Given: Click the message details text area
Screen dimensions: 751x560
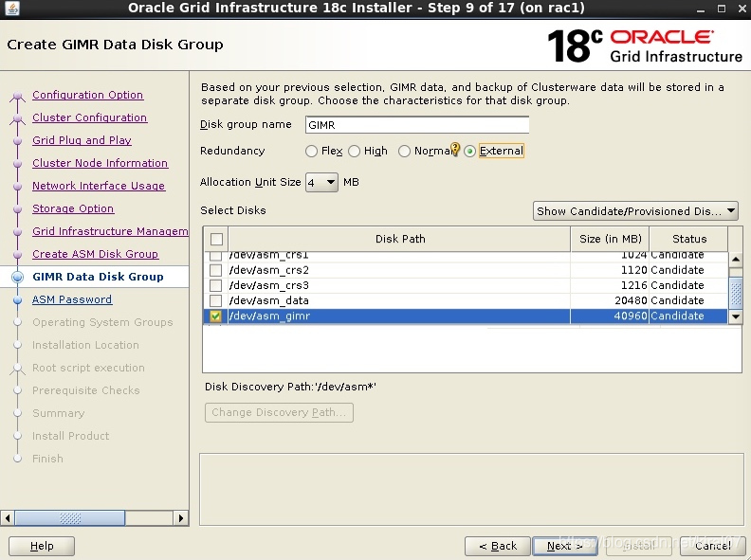Looking at the screenshot, I should (x=472, y=489).
